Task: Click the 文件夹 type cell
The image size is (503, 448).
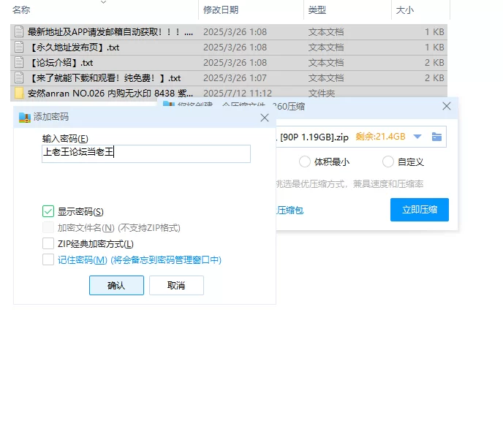Action: pyautogui.click(x=322, y=94)
